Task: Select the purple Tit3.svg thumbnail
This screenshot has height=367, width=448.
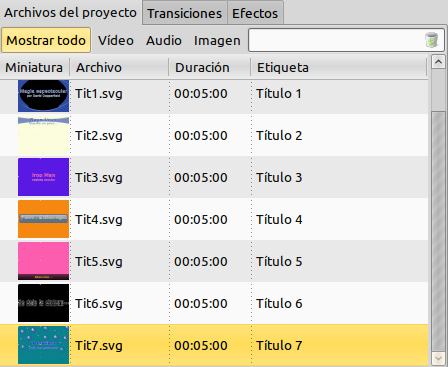Action: point(43,177)
